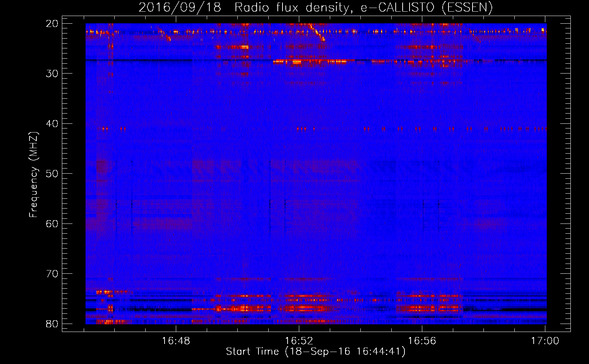
Task: Click the plot title 'Radio flux density, e-CALLISTO (ESSEN)'
Action: 363,8
